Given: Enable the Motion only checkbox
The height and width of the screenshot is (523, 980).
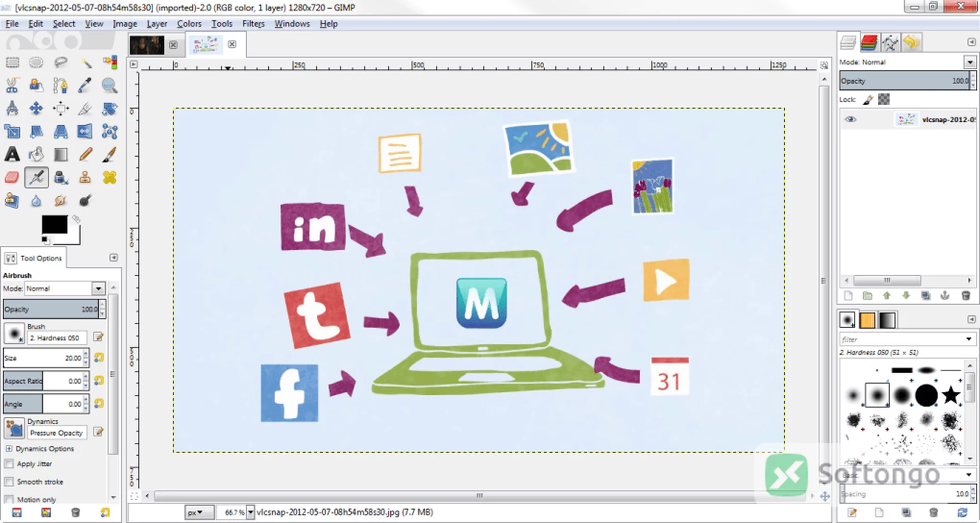Looking at the screenshot, I should pyautogui.click(x=9, y=499).
